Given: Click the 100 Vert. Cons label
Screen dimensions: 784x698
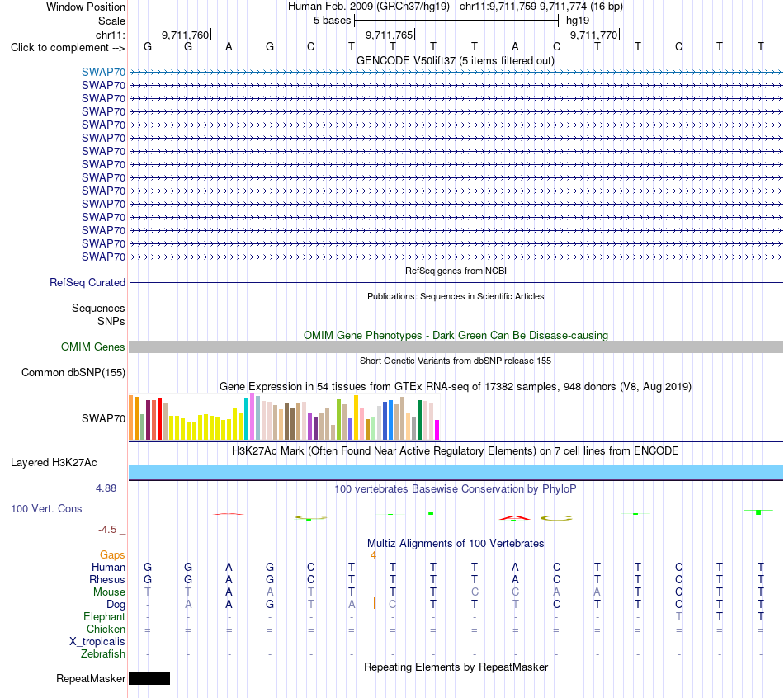Looking at the screenshot, I should click(46, 508).
